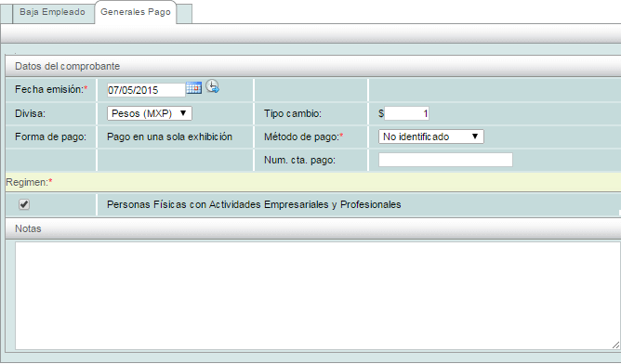Open the Divisa Pesos (MXP) dropdown
This screenshot has height=364, width=621.
point(150,113)
